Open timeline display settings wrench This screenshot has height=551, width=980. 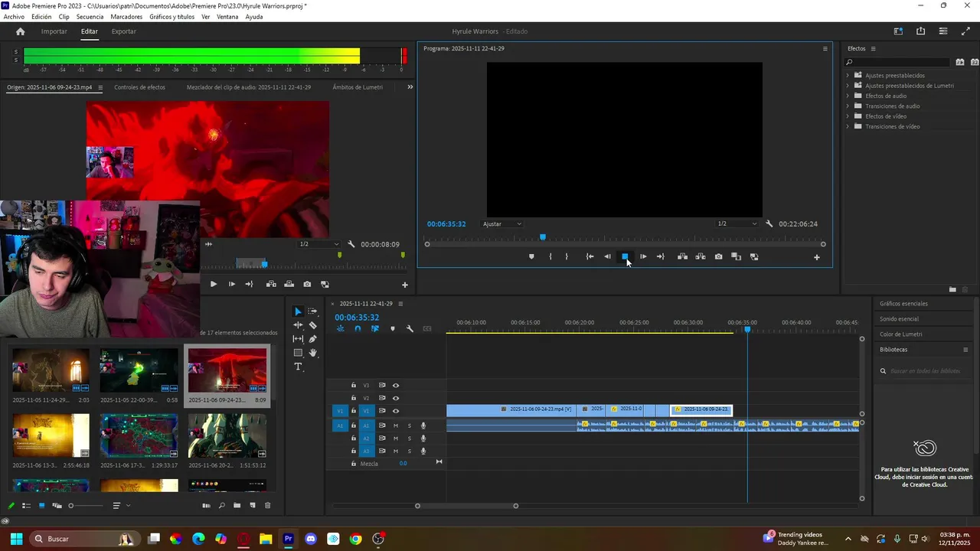[410, 329]
